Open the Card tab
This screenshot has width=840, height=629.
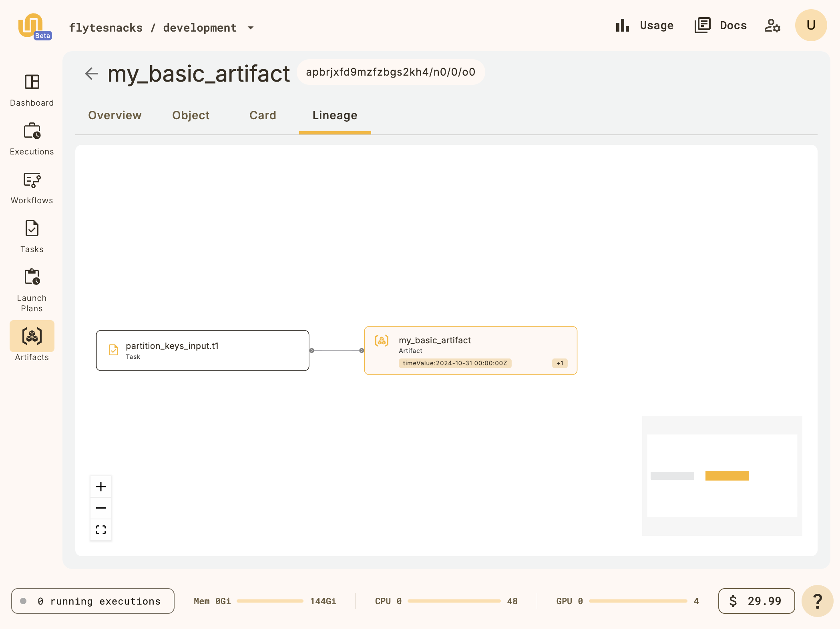(x=263, y=115)
